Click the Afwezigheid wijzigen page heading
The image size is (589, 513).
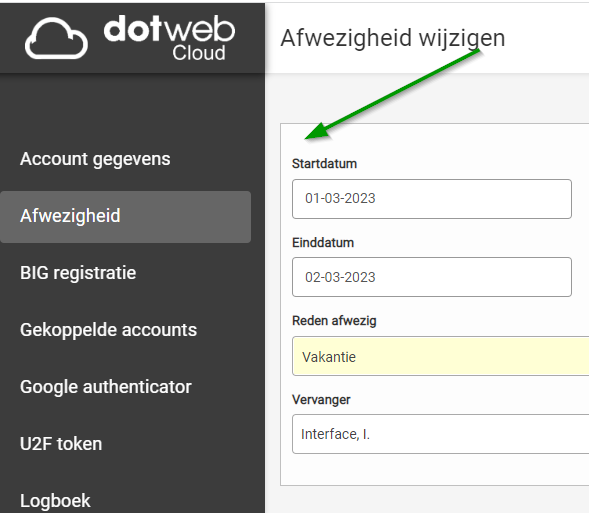(393, 38)
